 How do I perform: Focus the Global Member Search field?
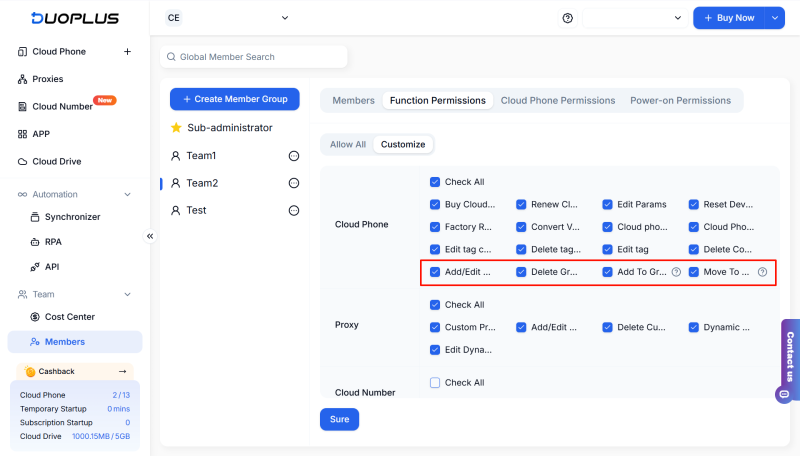point(254,57)
